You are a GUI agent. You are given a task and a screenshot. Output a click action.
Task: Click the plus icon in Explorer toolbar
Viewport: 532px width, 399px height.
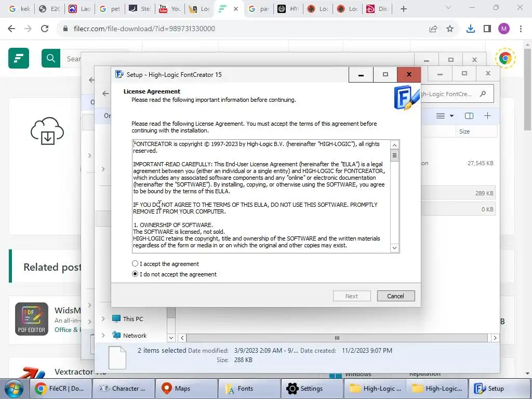(487, 116)
